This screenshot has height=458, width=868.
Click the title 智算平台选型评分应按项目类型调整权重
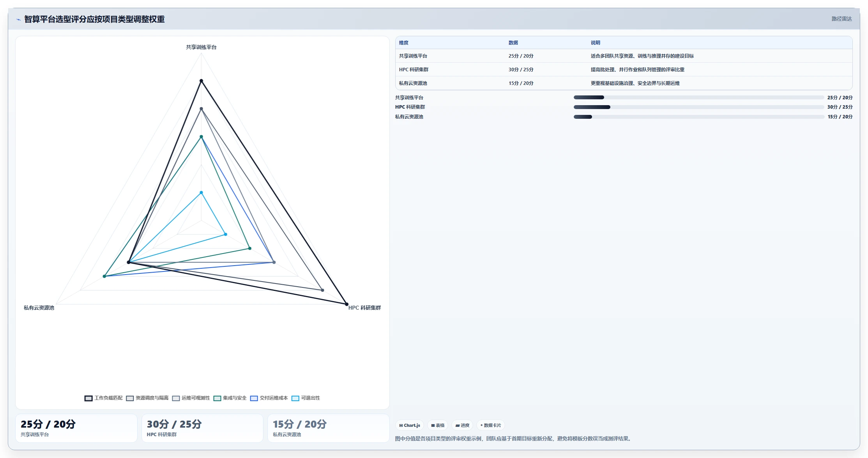95,19
